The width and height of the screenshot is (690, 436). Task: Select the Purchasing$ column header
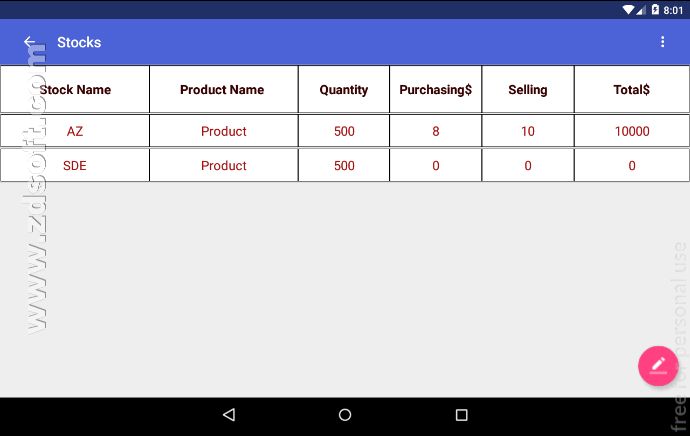(435, 90)
